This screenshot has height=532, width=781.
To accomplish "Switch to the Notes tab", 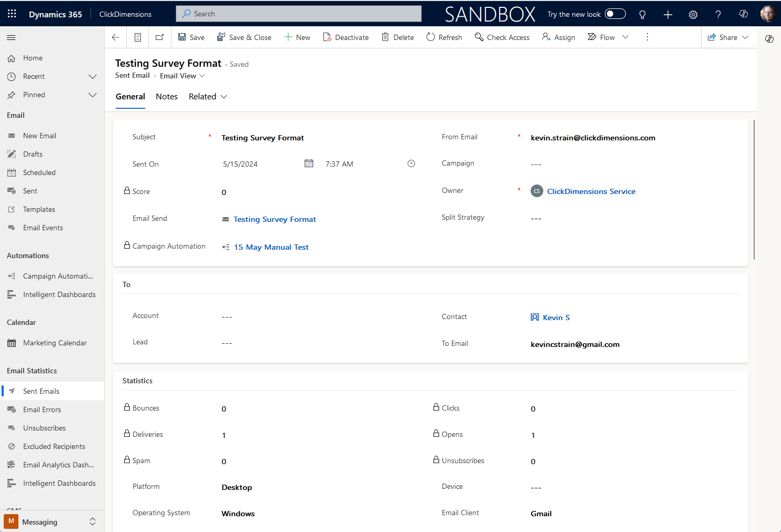I will click(167, 97).
